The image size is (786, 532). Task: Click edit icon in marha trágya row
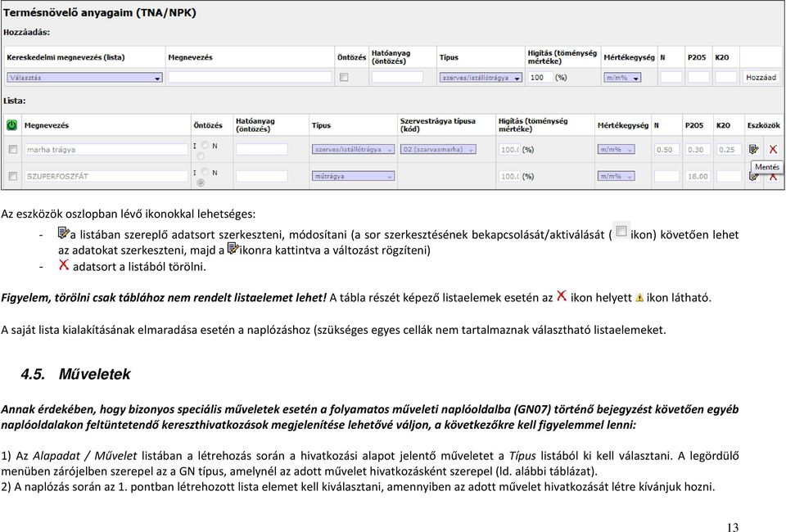tap(753, 149)
